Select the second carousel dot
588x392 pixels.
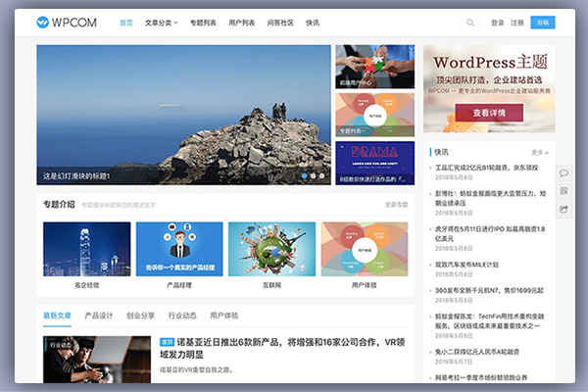pyautogui.click(x=314, y=175)
